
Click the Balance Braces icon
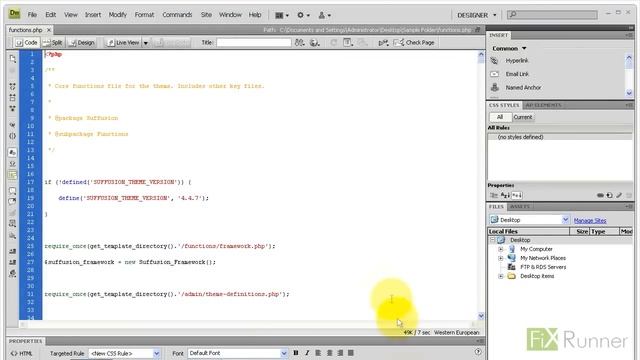[x=12, y=136]
